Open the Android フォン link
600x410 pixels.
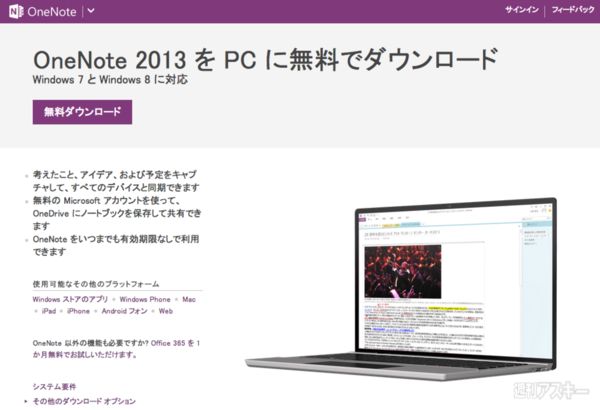124,311
